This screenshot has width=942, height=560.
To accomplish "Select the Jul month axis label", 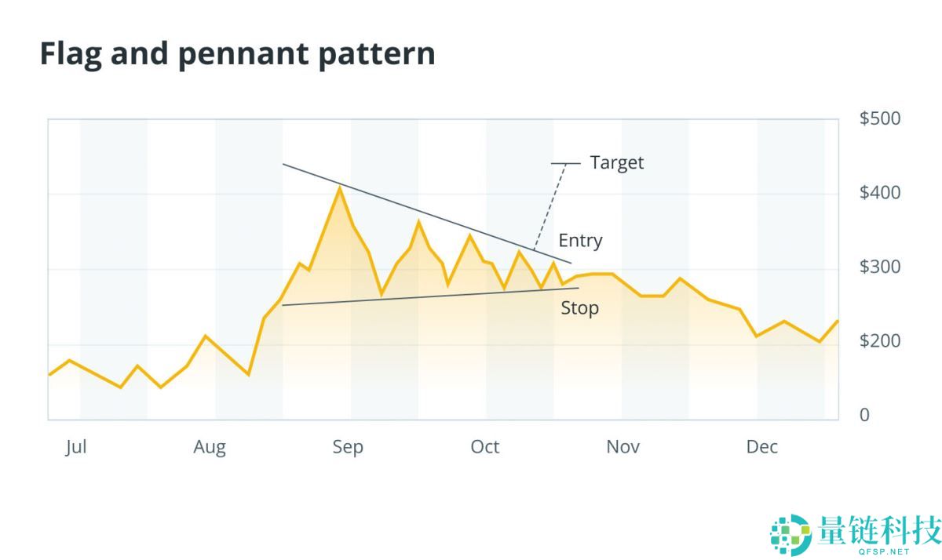I will pyautogui.click(x=75, y=447).
